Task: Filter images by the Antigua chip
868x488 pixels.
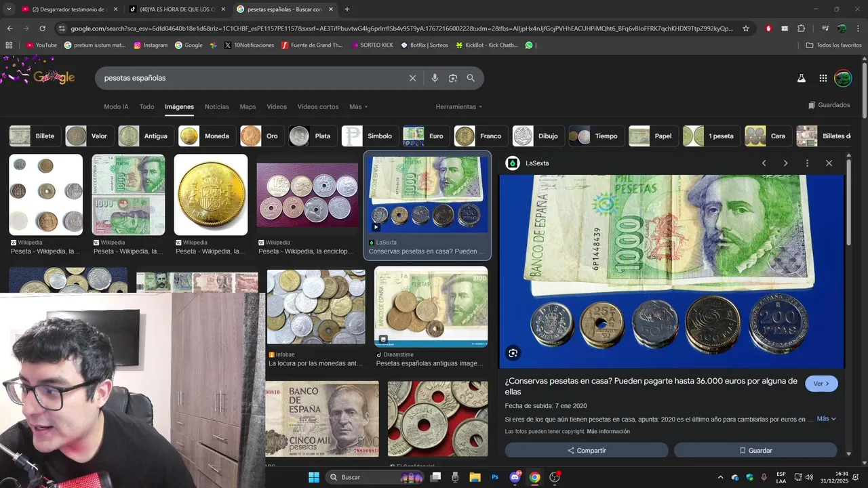Action: 145,136
